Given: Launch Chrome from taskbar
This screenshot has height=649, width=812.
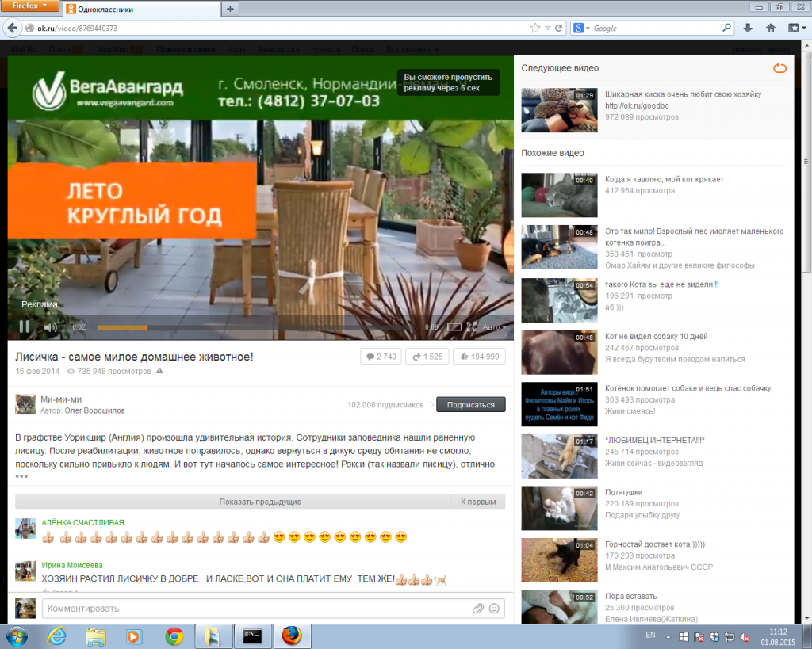Looking at the screenshot, I should coord(174,636).
